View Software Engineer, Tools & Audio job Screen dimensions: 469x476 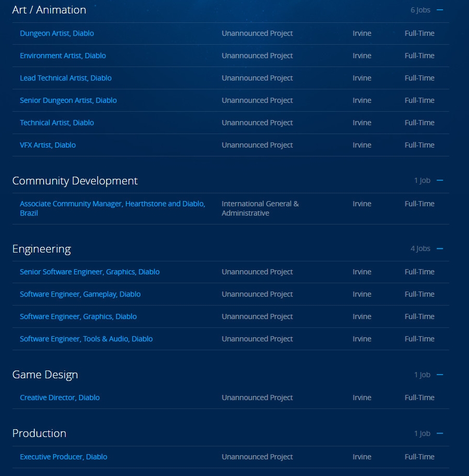coord(86,339)
